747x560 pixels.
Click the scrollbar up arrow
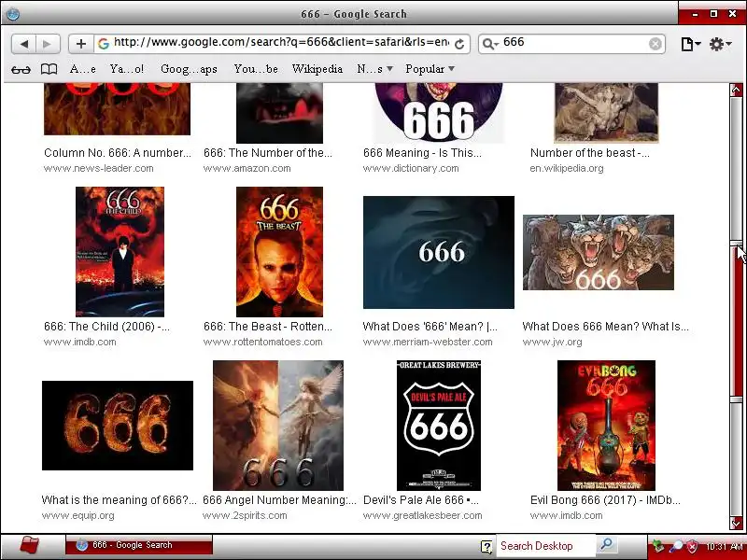pos(736,90)
